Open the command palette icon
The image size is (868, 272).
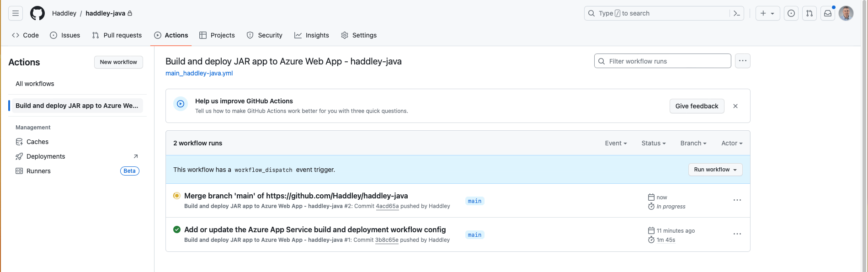tap(737, 13)
